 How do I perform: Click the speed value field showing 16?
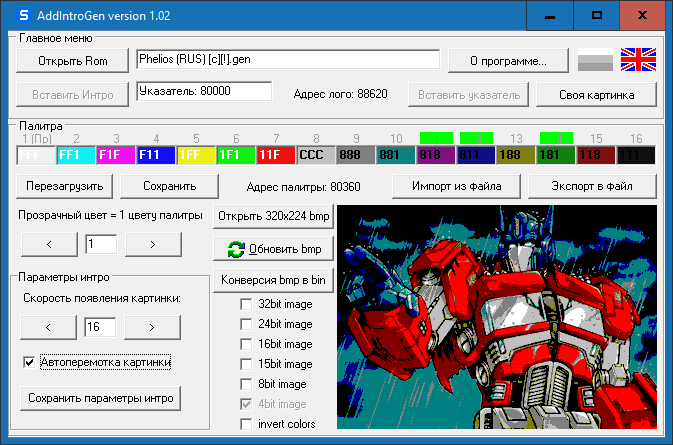(x=100, y=327)
